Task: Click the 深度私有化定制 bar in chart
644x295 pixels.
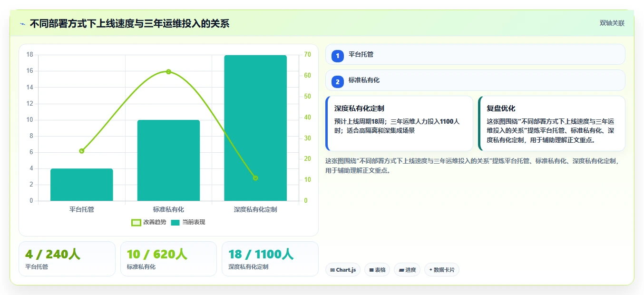Action: tap(255, 128)
